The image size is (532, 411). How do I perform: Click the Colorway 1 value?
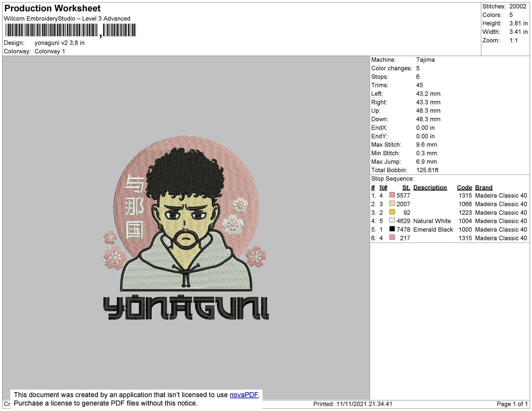tap(50, 51)
